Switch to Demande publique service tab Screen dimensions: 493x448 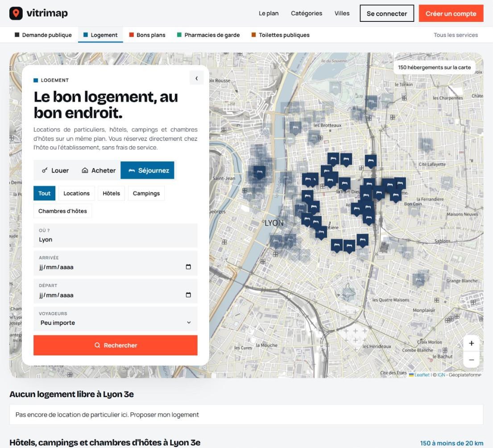[43, 35]
